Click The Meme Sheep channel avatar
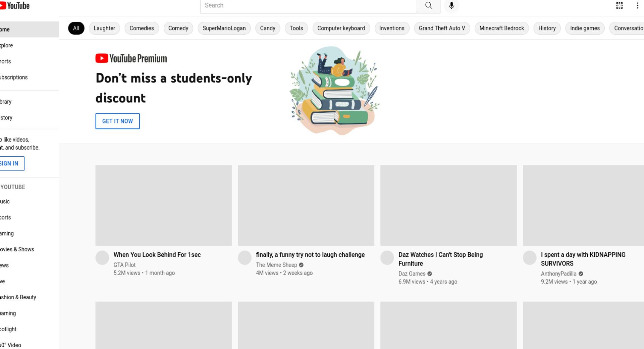This screenshot has width=644, height=349. pos(245,258)
